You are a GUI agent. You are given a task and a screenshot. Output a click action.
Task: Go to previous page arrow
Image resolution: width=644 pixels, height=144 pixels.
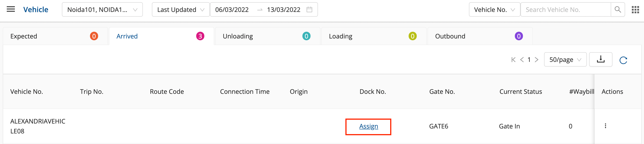pos(522,60)
